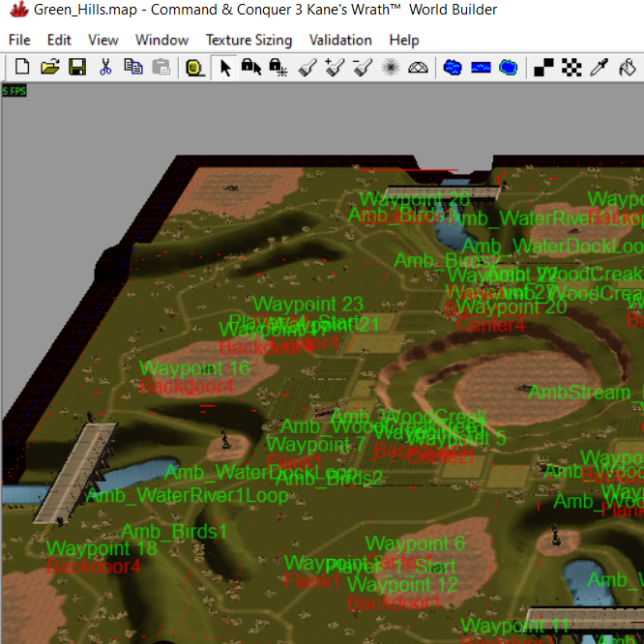
Task: Click the FPS counter overlay
Action: tap(15, 91)
